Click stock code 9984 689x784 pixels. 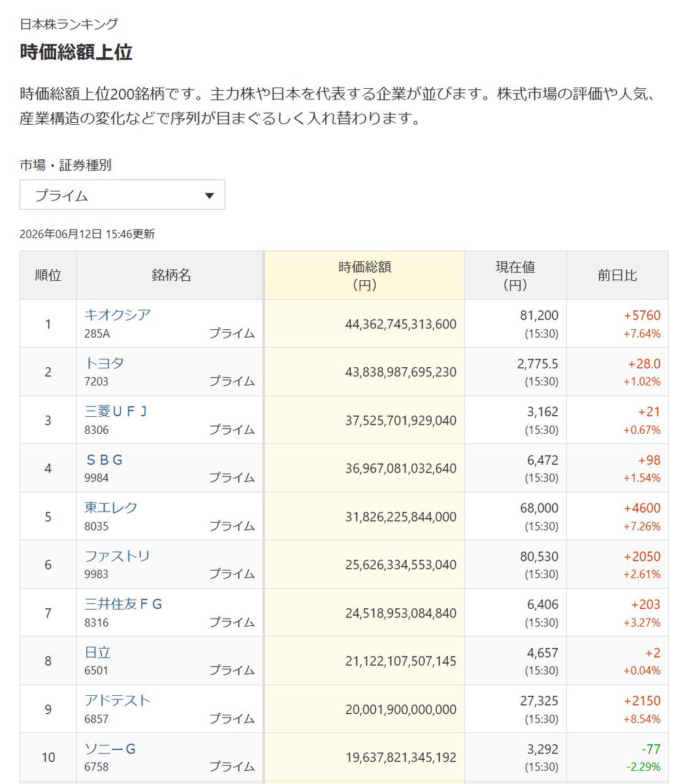97,478
